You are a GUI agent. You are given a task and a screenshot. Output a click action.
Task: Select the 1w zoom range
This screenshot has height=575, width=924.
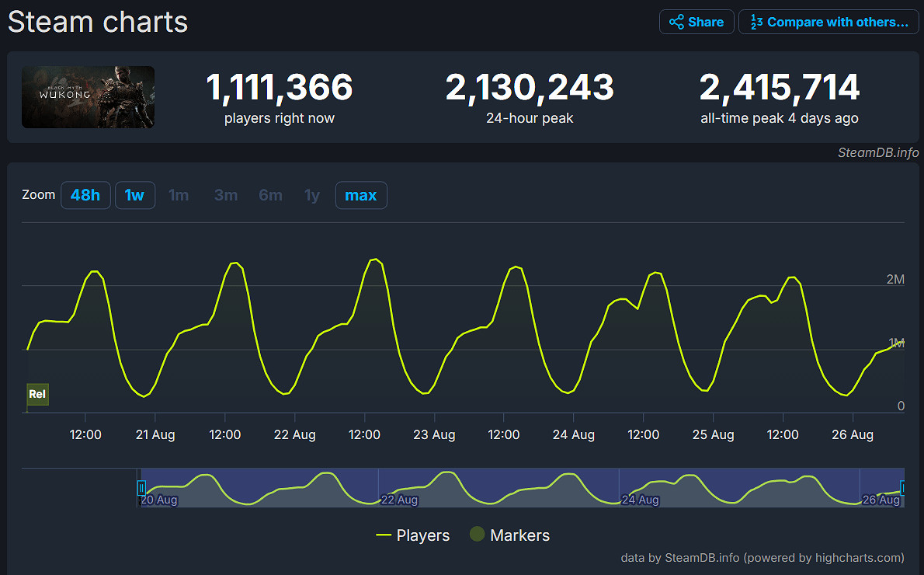135,195
